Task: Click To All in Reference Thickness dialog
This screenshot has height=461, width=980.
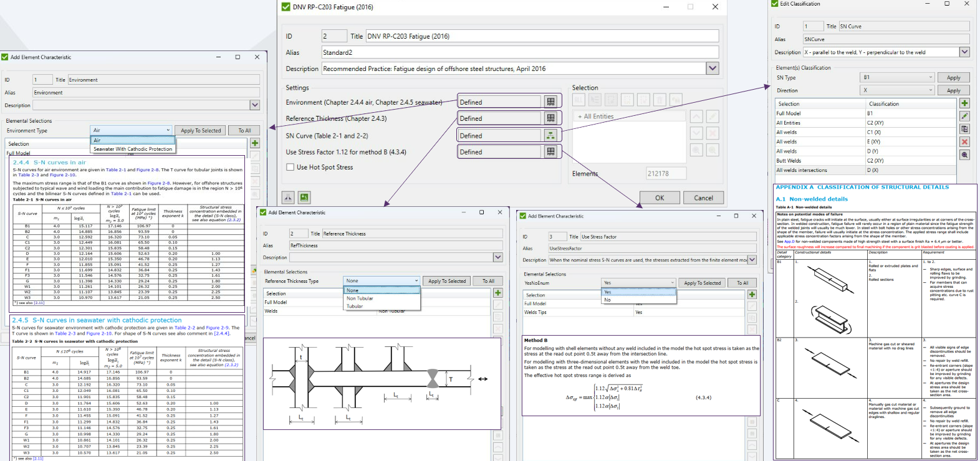Action: click(488, 281)
